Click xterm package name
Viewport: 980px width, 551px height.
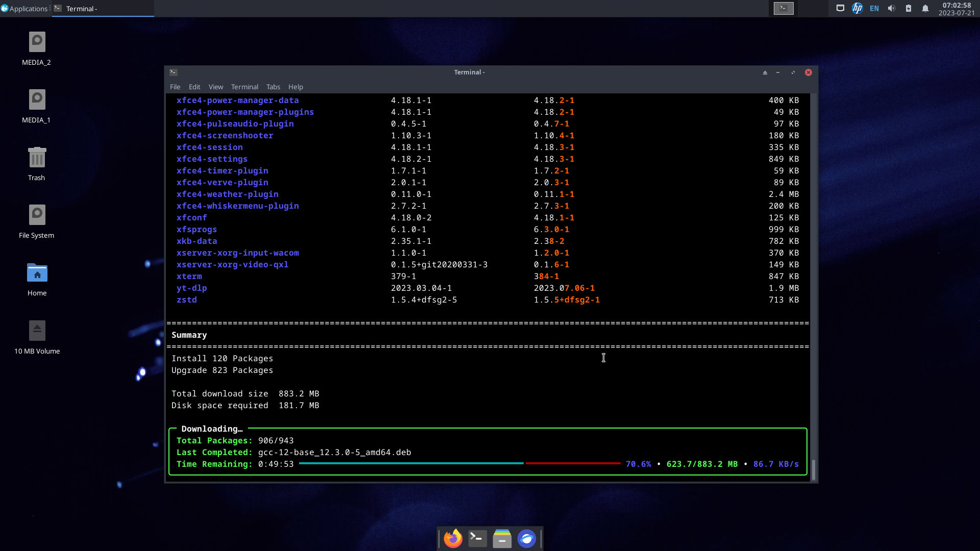(189, 277)
